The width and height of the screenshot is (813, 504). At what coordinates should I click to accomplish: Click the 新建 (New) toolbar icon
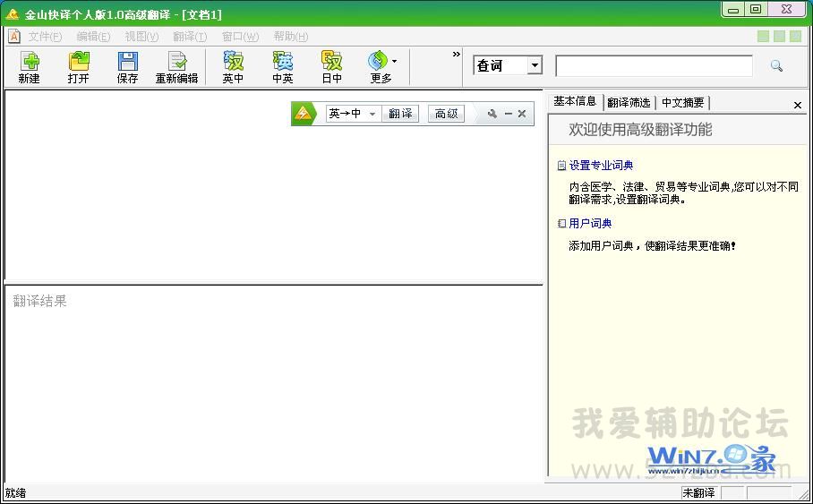tap(29, 67)
